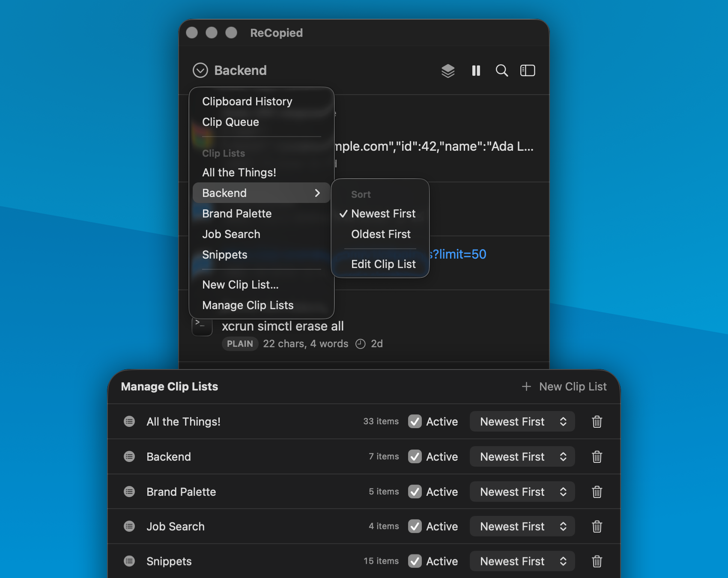Select Newest First sort option in submenu

click(380, 214)
